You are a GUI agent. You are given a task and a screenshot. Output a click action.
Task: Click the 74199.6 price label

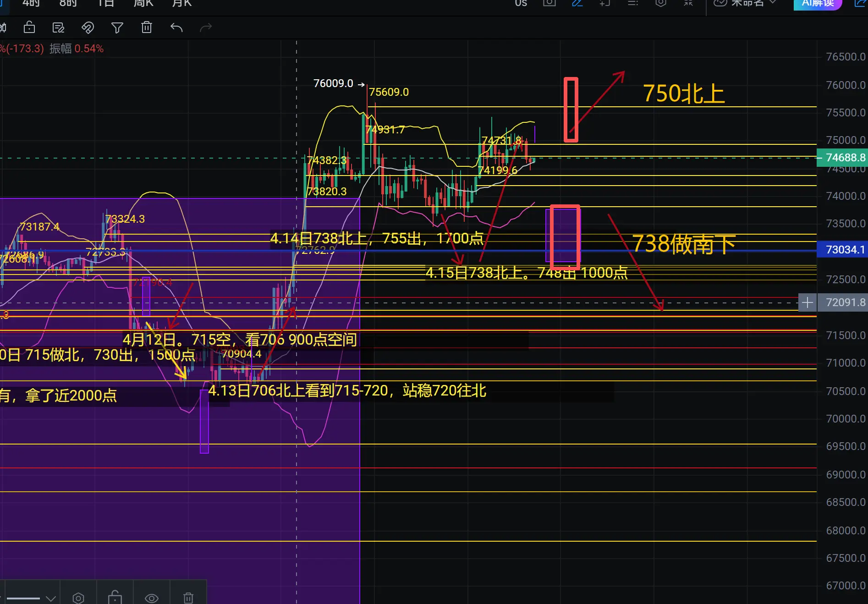tap(497, 170)
